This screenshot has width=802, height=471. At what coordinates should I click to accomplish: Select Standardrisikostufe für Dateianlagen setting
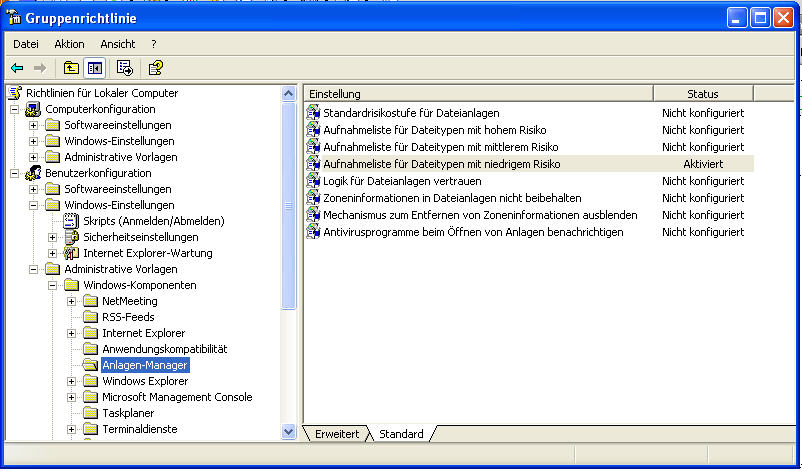(411, 113)
